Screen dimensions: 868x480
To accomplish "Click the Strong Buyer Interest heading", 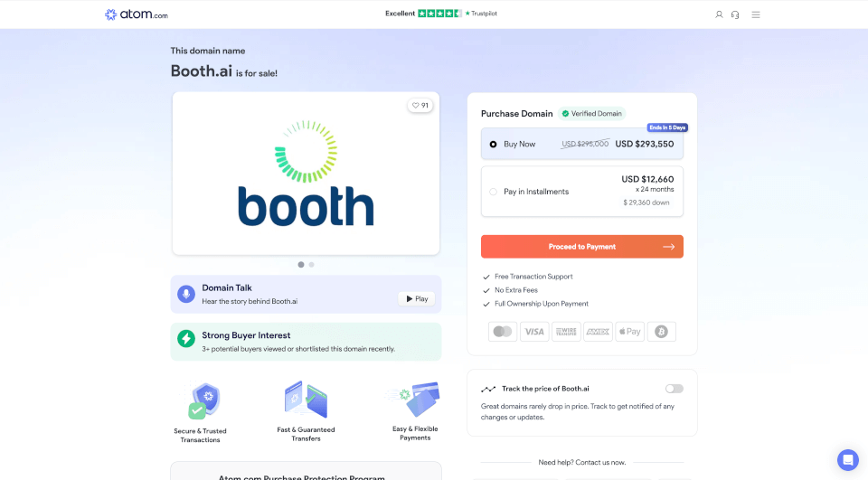I will click(x=246, y=335).
